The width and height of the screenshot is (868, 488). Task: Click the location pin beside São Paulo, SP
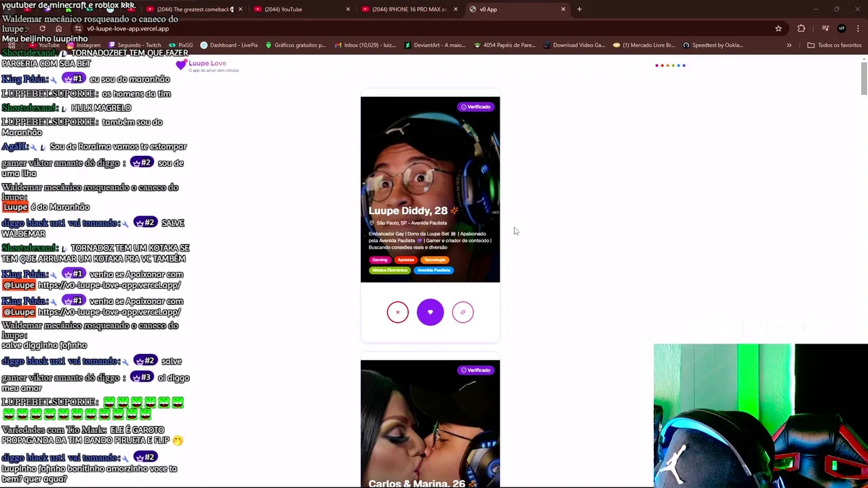pos(372,223)
